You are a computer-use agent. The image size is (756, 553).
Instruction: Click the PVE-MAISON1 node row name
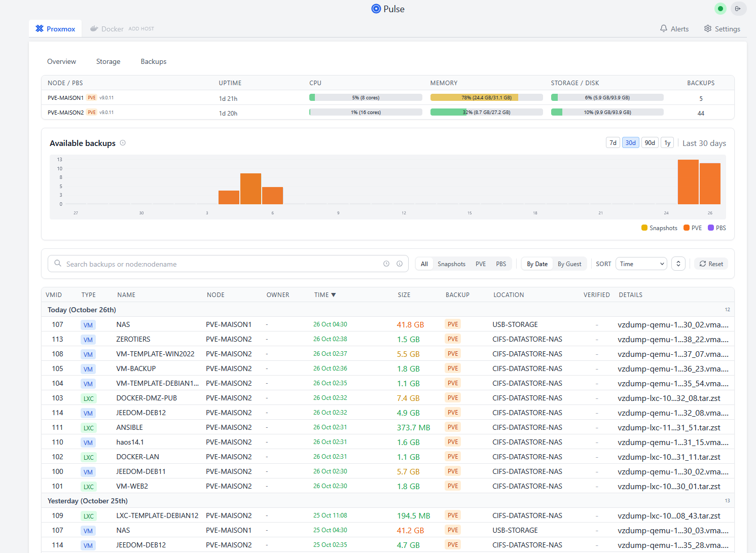tap(65, 98)
